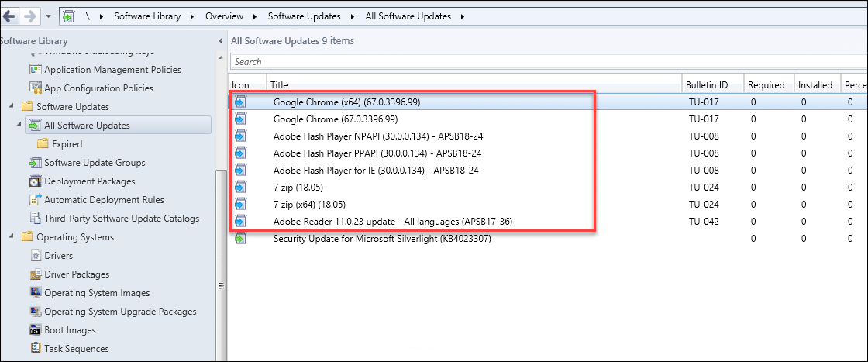Click Operating System Upgrade Packages icon
The height and width of the screenshot is (362, 868).
point(36,311)
